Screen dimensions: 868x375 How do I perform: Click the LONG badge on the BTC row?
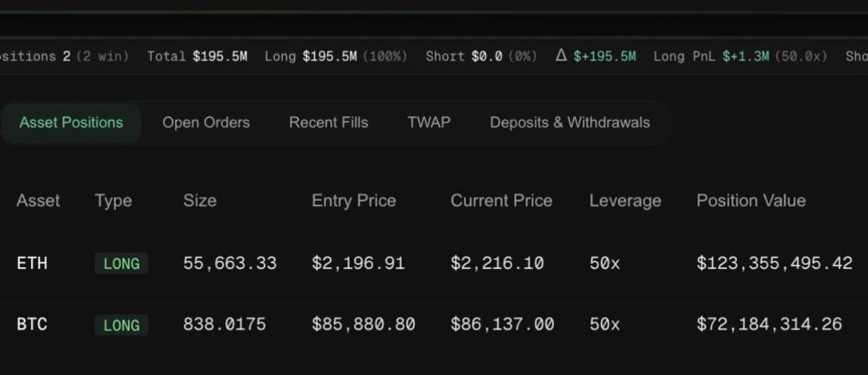[x=121, y=325]
